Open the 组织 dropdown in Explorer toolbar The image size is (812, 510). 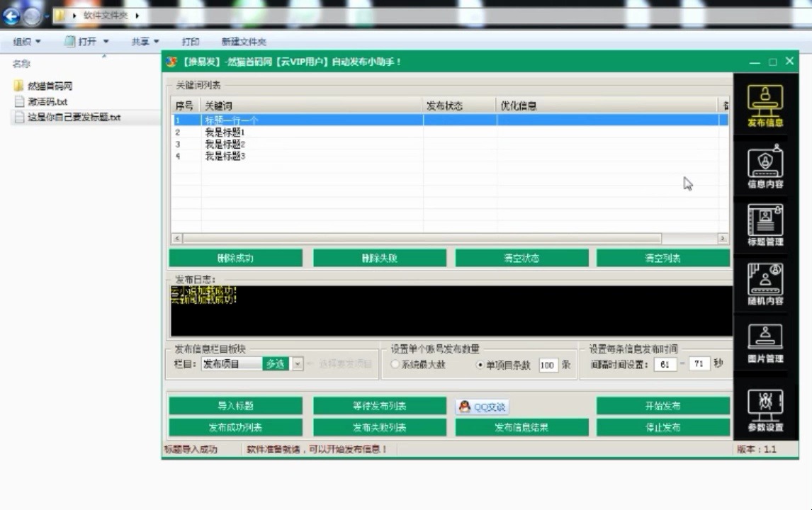tap(25, 41)
